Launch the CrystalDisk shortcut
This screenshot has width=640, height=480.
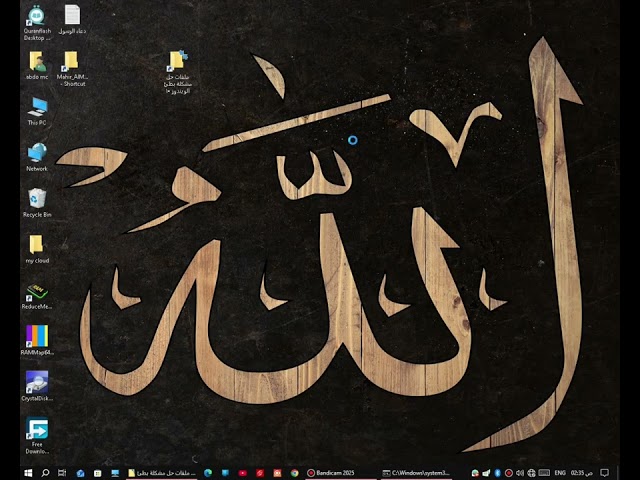click(37, 387)
